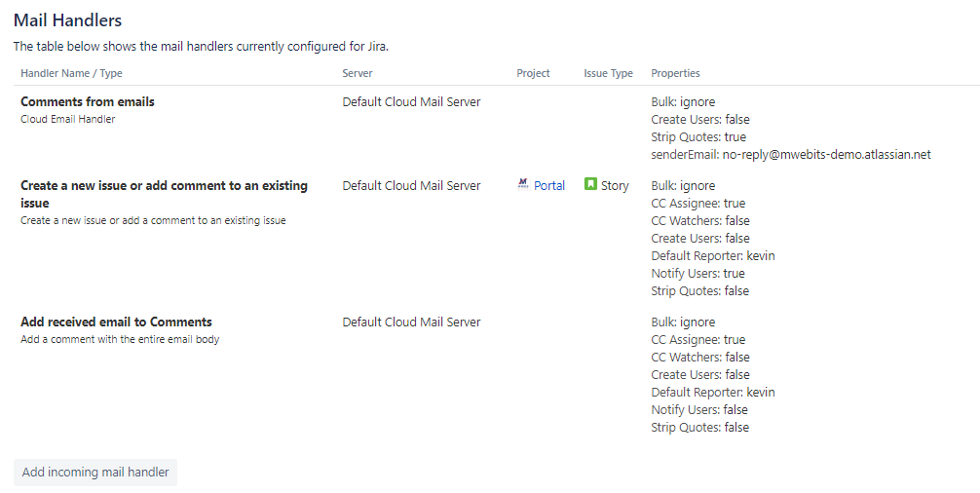980x493 pixels.
Task: Click the Properties column header
Action: point(676,73)
